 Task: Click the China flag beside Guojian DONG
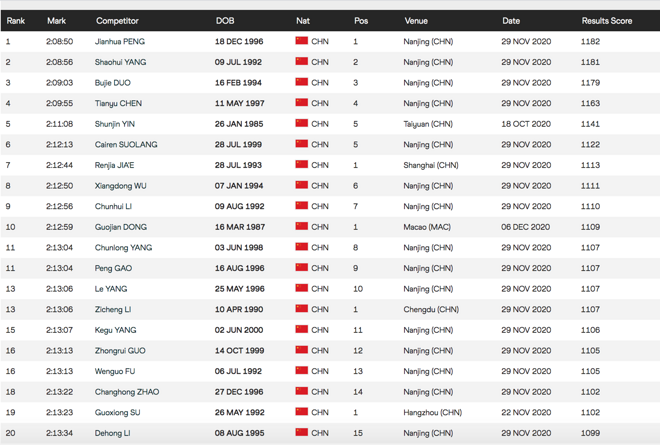[301, 227]
